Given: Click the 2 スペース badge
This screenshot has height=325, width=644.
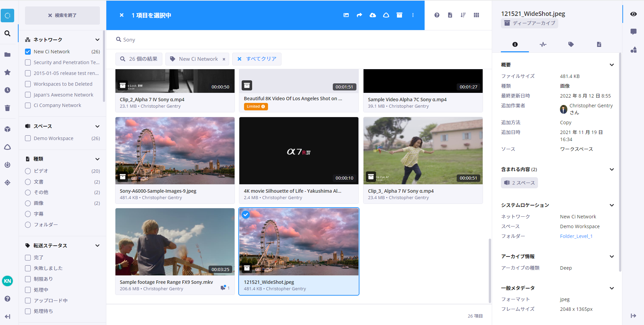Looking at the screenshot, I should pyautogui.click(x=519, y=183).
